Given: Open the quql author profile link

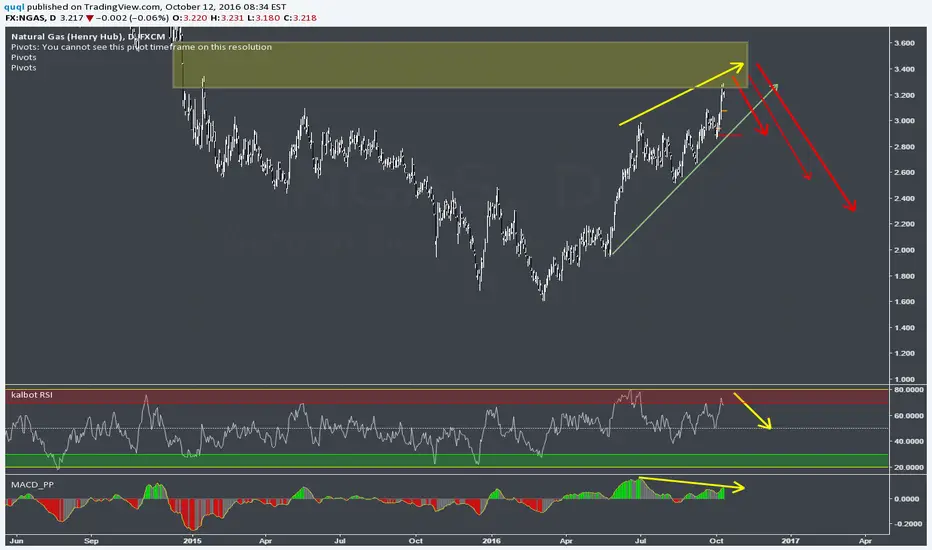Looking at the screenshot, I should point(14,7).
